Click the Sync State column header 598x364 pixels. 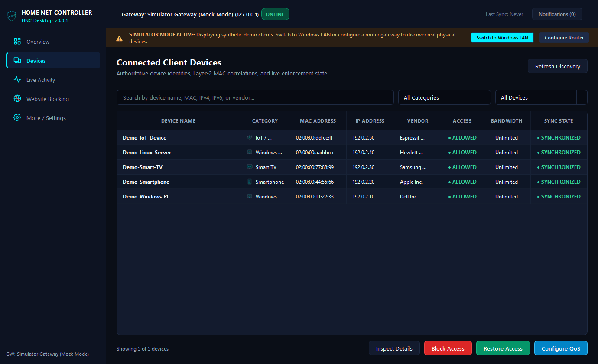click(559, 121)
